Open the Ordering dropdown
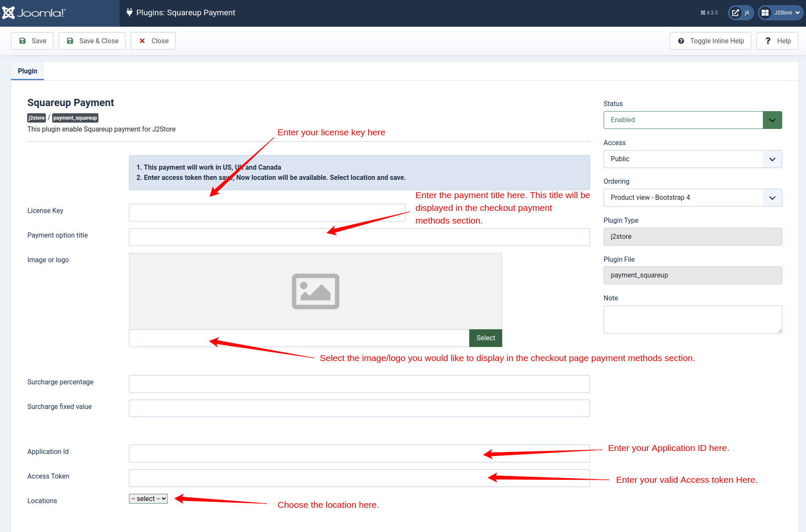 693,198
